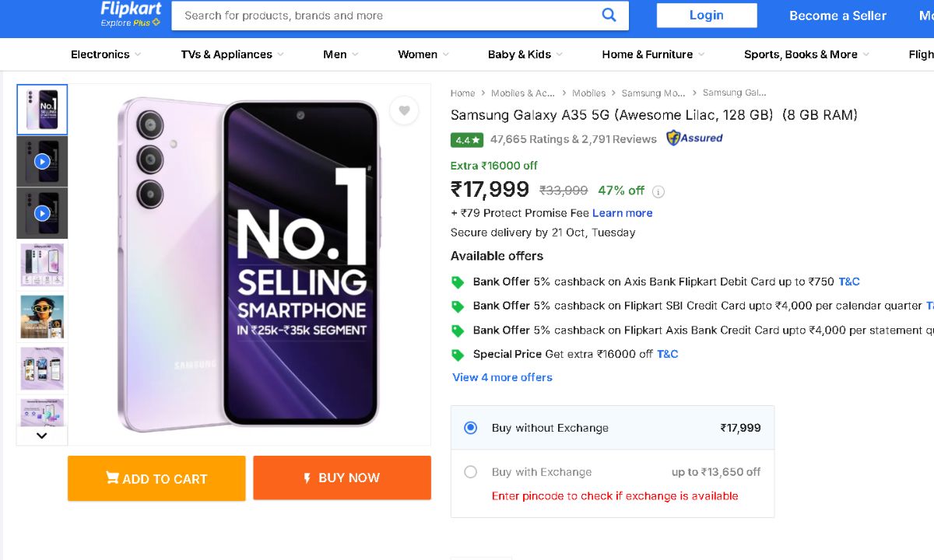Screen dimensions: 934x560
Task: Go to Mobiles breadcrumb link
Action: 588,93
